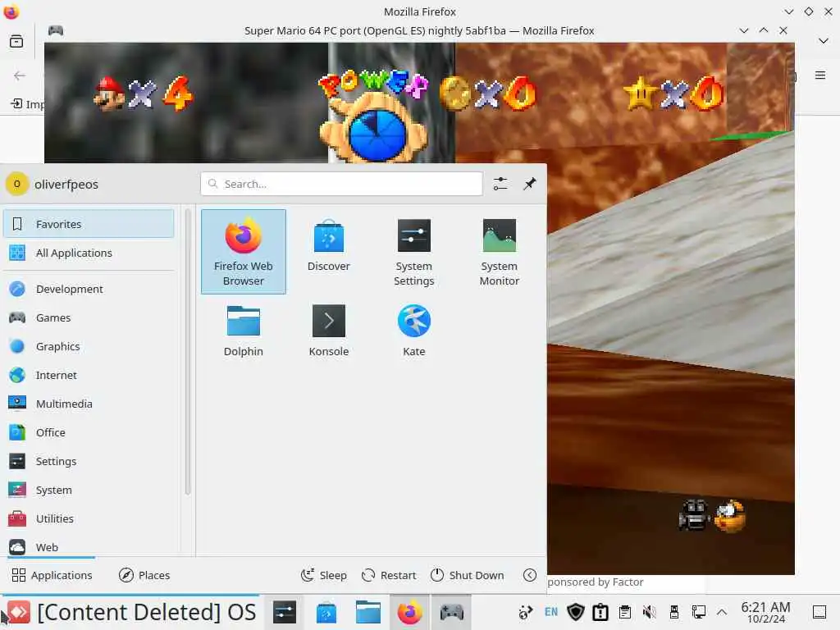Open the Internet category
The width and height of the screenshot is (840, 630).
(89, 375)
